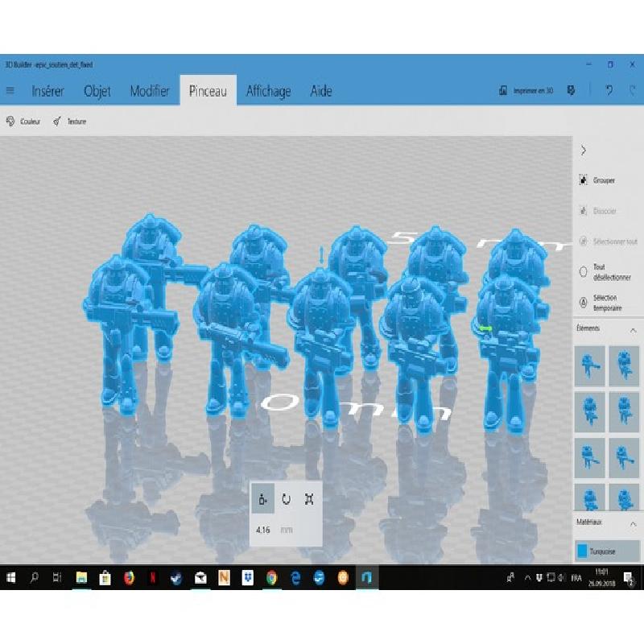644x644 pixels.
Task: Click the Grouper button
Action: [597, 180]
